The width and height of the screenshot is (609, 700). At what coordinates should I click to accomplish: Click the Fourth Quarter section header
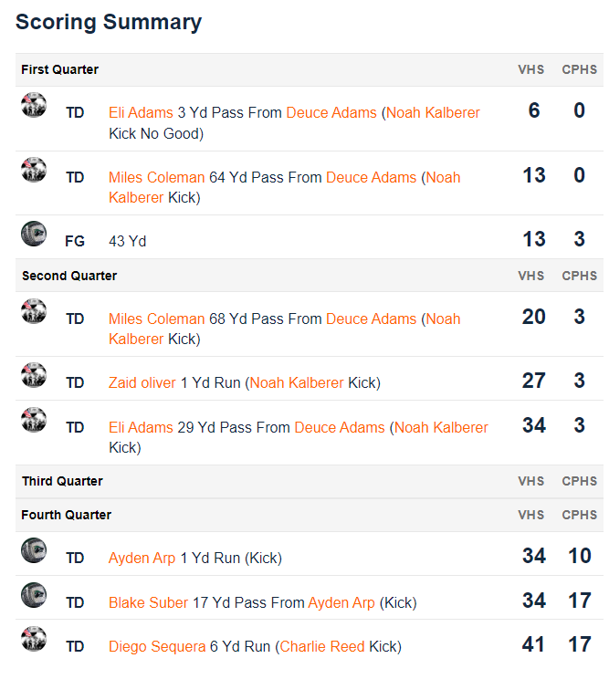[x=310, y=515]
